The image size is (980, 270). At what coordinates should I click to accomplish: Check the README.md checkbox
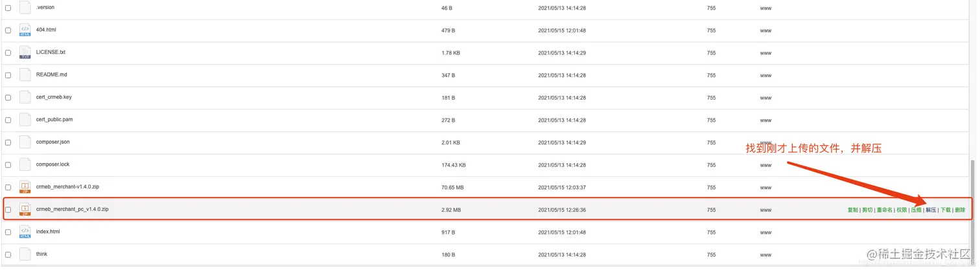pos(8,75)
